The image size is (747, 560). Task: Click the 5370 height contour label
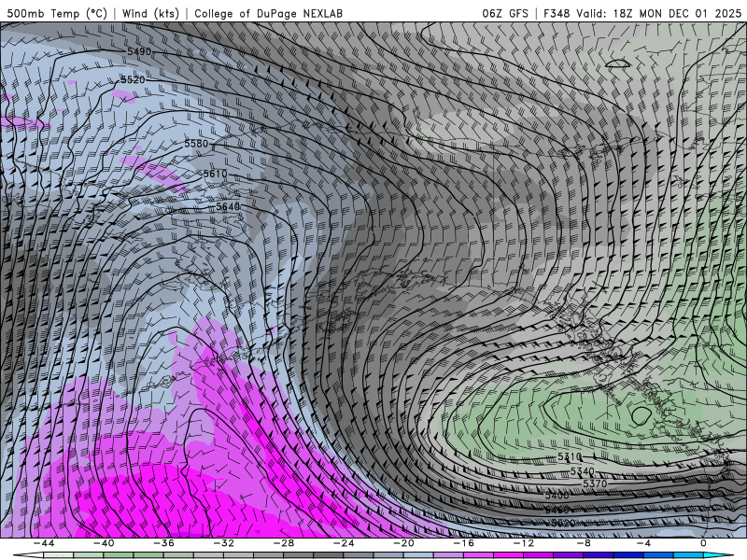595,483
